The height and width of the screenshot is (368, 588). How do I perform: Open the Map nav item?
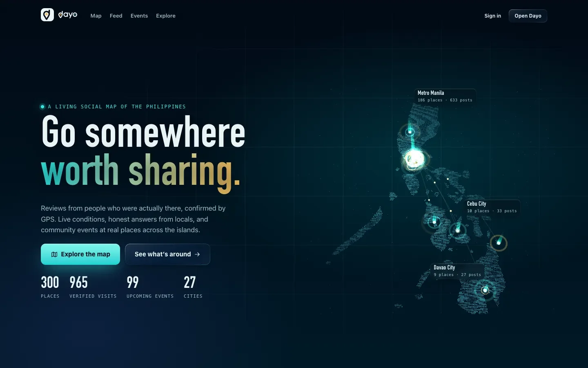tap(96, 16)
